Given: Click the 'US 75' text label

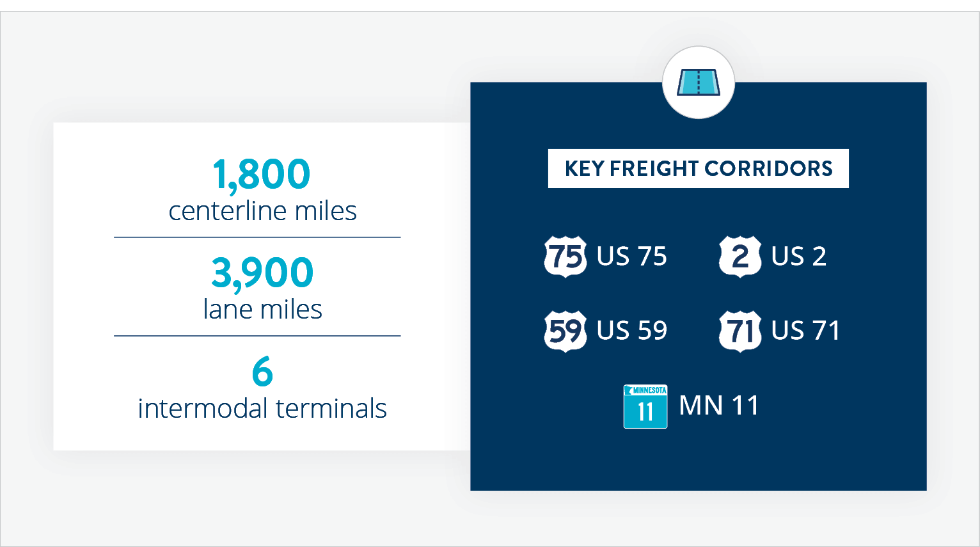Looking at the screenshot, I should [631, 257].
